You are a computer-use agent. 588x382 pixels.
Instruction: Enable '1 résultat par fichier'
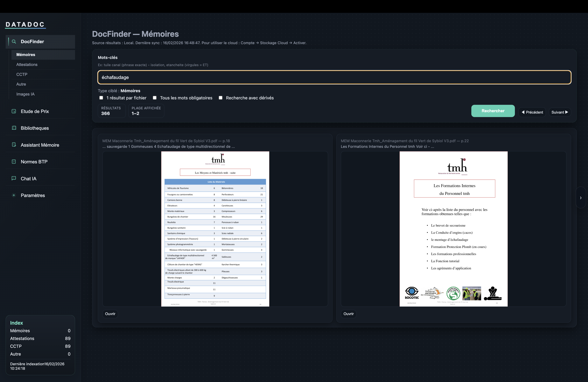[x=101, y=98]
